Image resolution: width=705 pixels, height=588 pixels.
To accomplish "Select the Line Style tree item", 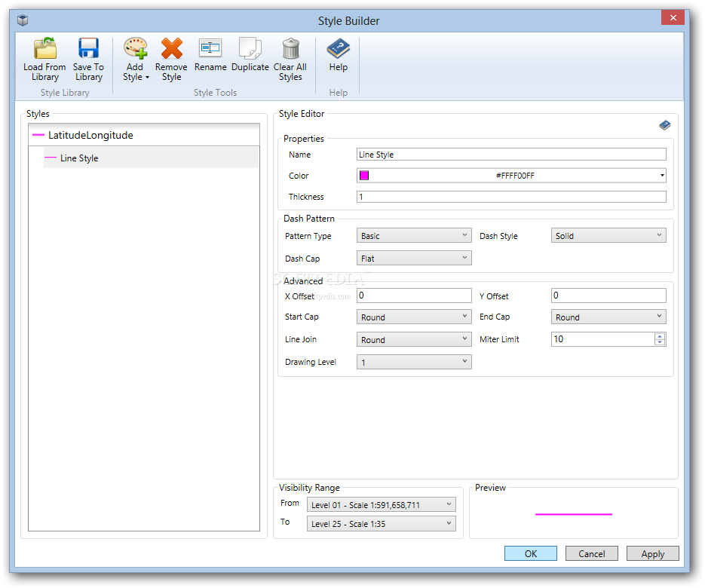I will 151,158.
